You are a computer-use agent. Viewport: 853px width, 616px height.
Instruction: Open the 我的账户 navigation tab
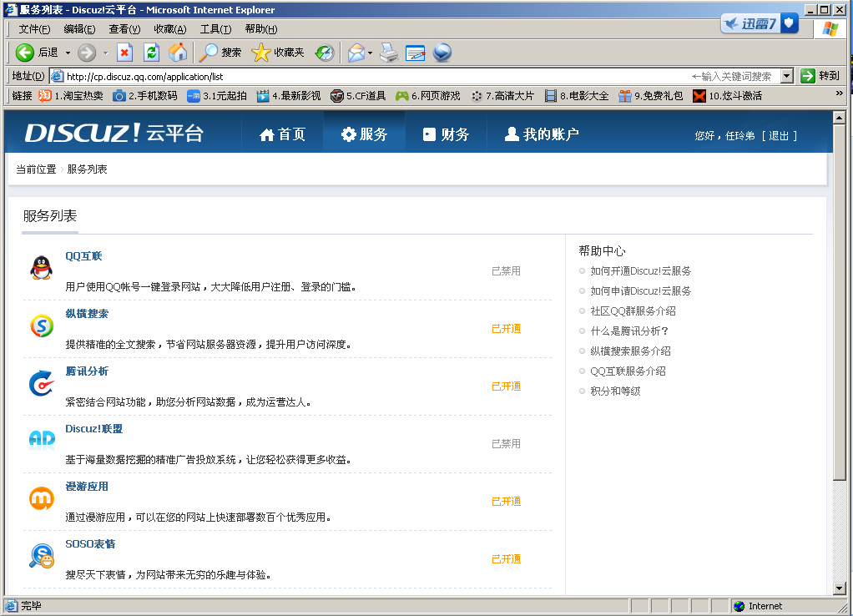(542, 134)
